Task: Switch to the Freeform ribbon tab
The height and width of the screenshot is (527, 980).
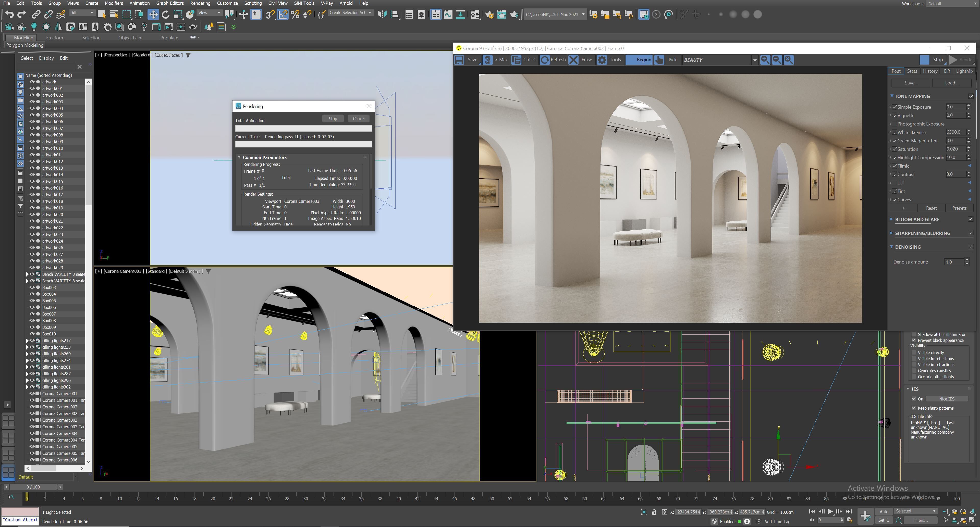Action: tap(55, 38)
